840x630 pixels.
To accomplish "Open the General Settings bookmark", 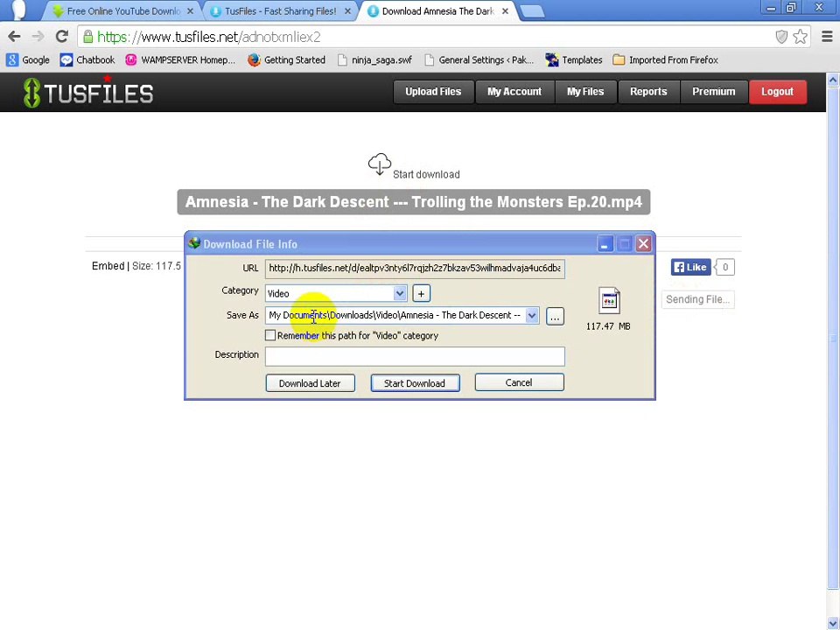I will (x=479, y=60).
